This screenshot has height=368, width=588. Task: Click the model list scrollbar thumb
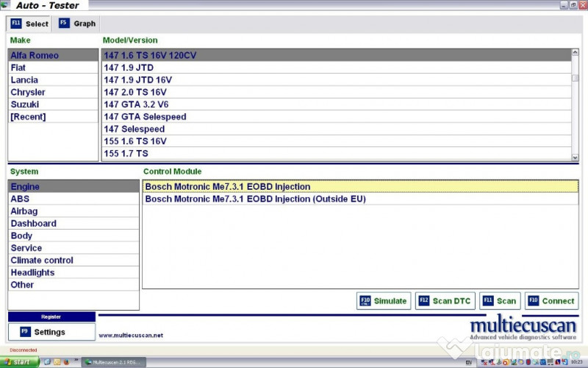click(575, 78)
